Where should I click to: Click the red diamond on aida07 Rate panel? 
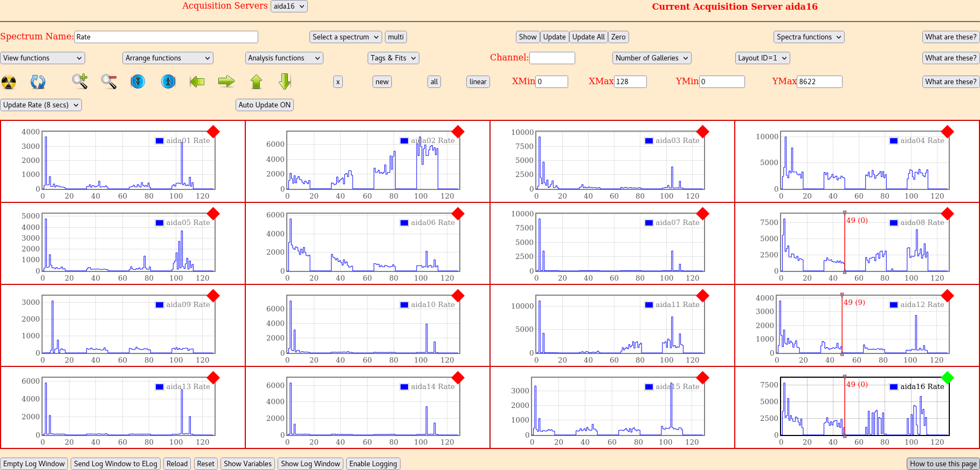pos(703,214)
